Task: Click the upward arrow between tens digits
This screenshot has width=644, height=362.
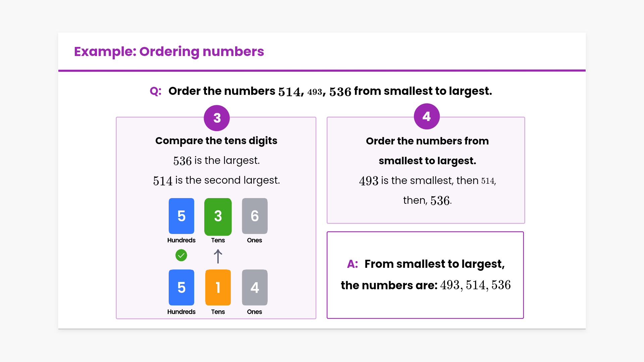Action: coord(218,256)
